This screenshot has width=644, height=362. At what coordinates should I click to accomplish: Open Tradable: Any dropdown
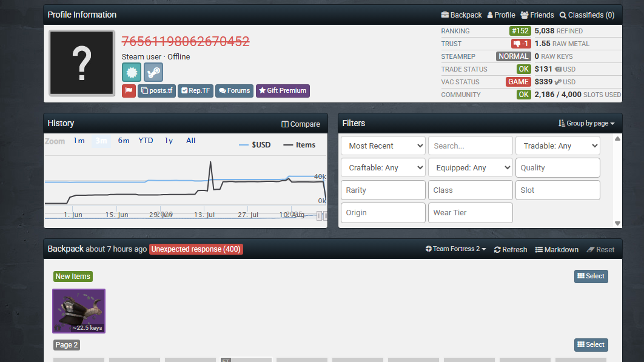click(558, 146)
